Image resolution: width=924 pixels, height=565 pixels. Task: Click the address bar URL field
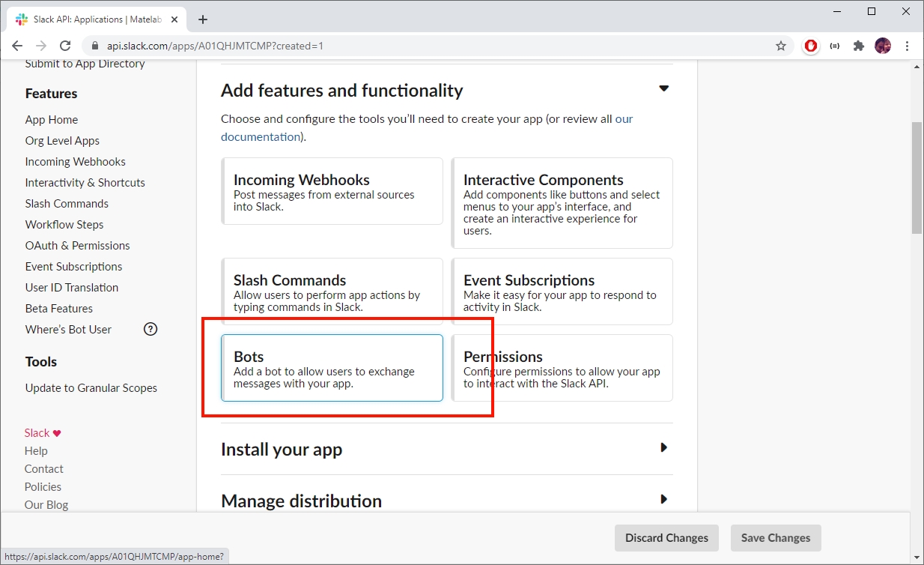tap(419, 46)
